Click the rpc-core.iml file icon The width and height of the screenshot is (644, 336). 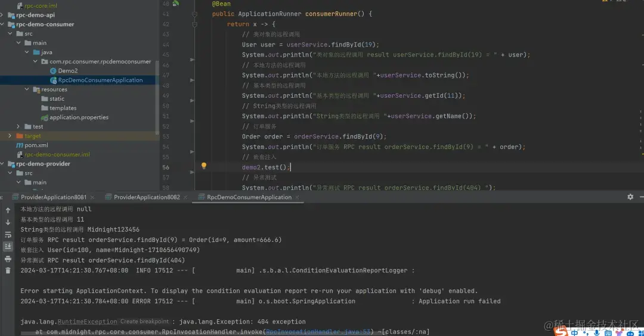20,6
